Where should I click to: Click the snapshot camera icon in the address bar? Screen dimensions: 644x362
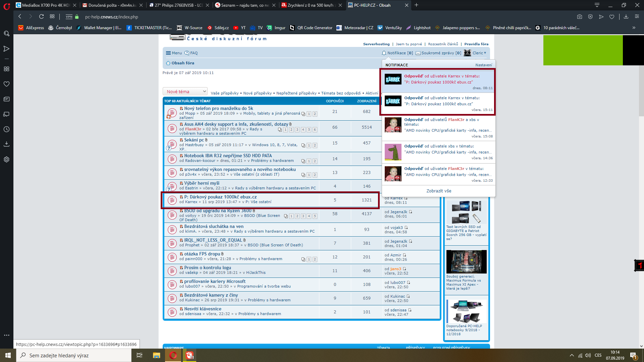[x=580, y=16]
